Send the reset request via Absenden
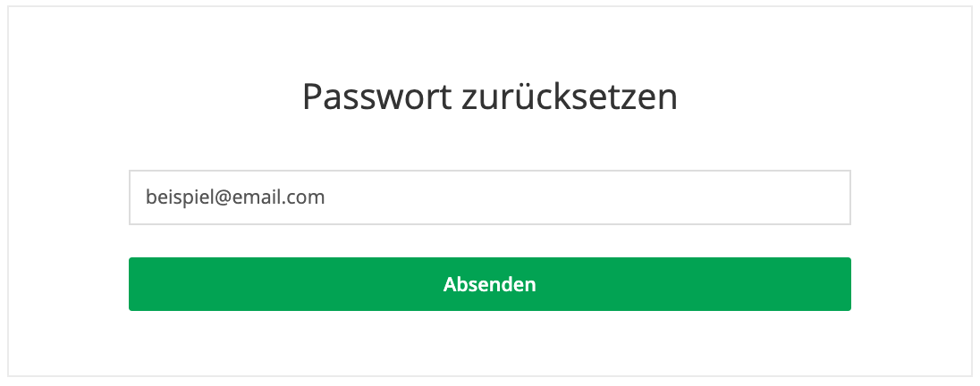980x386 pixels. [489, 284]
